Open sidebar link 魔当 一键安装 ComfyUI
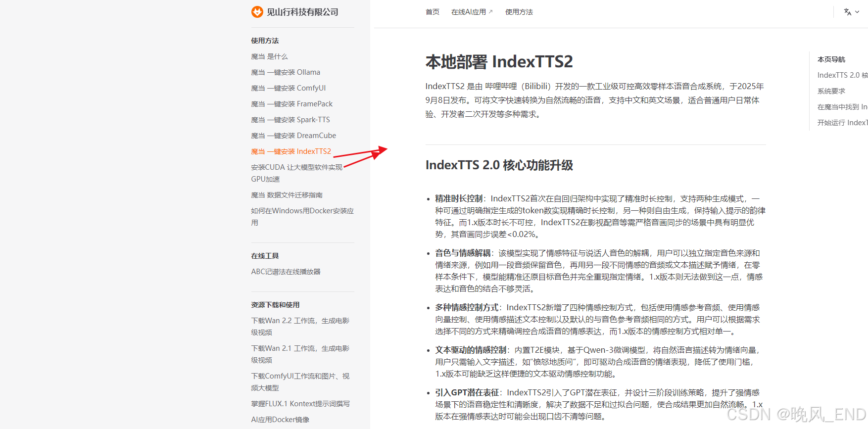The width and height of the screenshot is (868, 429). click(289, 88)
